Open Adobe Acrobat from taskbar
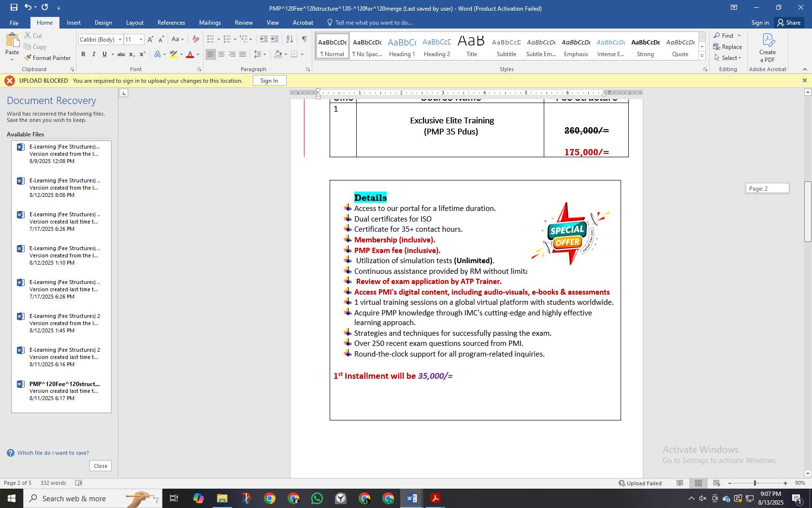Image resolution: width=812 pixels, height=508 pixels. point(435,498)
